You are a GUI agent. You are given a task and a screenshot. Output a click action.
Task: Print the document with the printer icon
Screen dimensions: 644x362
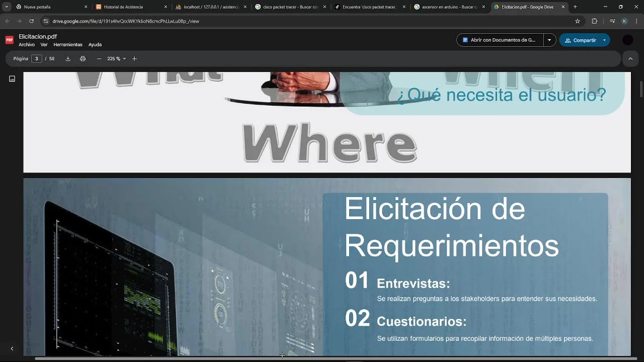(x=83, y=59)
